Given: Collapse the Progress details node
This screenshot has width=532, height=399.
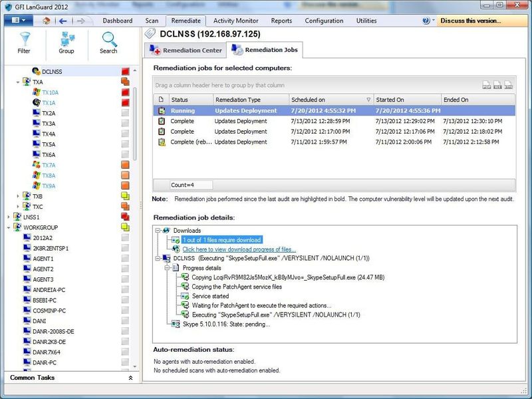Looking at the screenshot, I should [167, 268].
